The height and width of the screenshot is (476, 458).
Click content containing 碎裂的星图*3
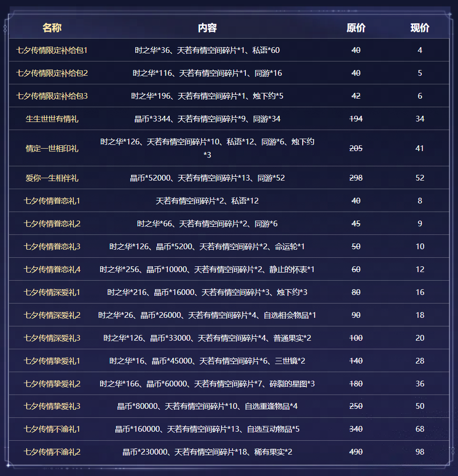click(x=207, y=384)
